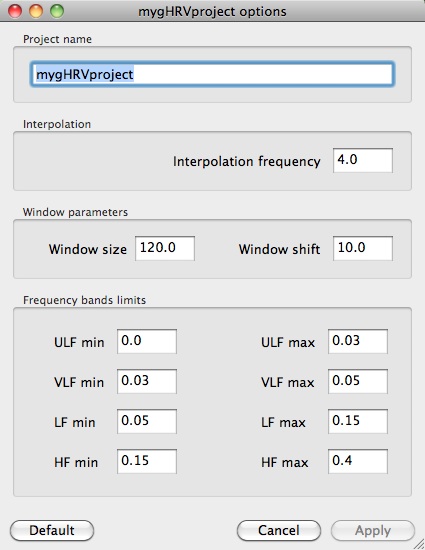The width and height of the screenshot is (425, 550).
Task: Minimize window using the yellow button
Action: click(x=36, y=11)
